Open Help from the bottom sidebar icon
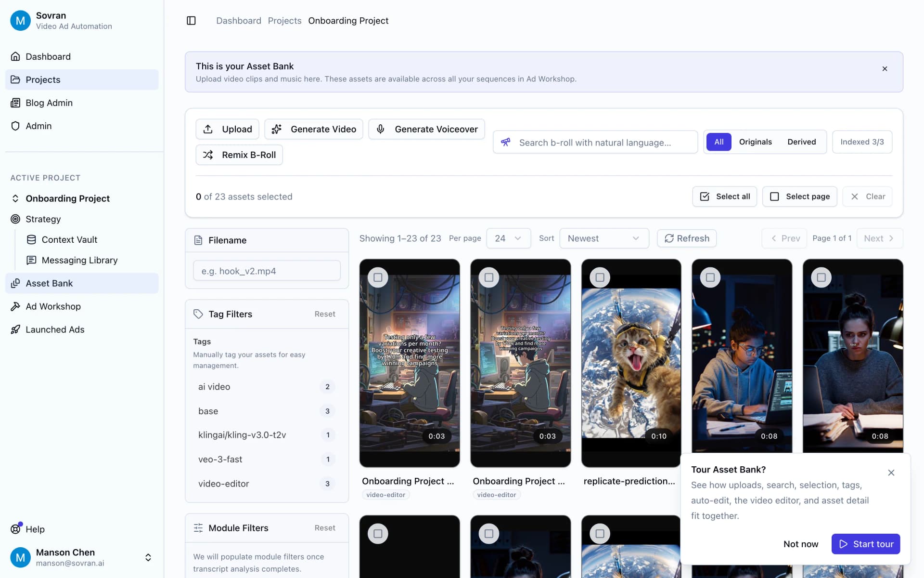Image resolution: width=924 pixels, height=578 pixels. tap(15, 529)
